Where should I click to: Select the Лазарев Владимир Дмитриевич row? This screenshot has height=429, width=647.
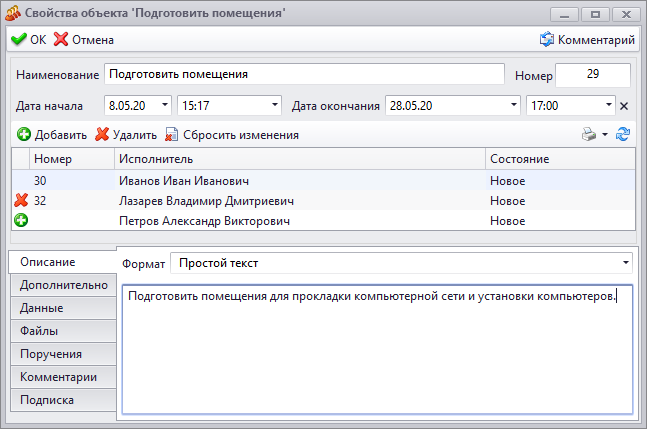[324, 200]
